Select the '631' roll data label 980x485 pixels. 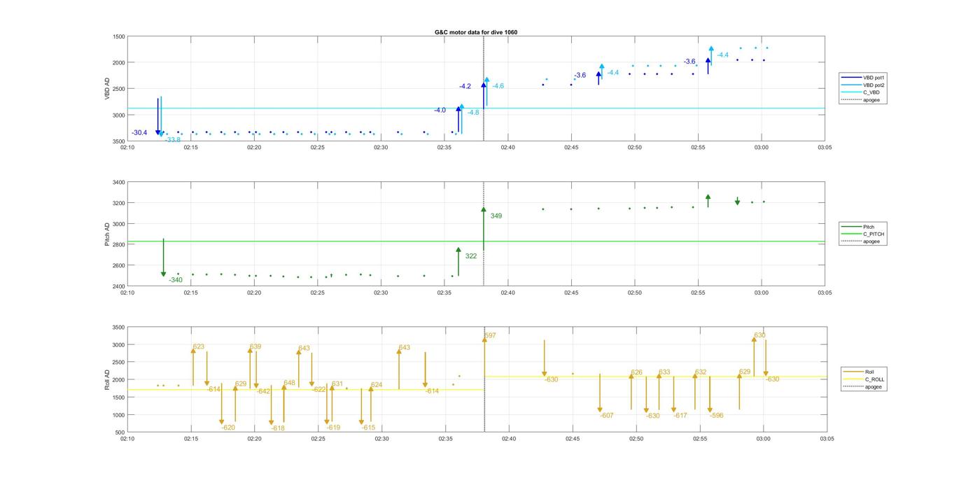pos(337,384)
